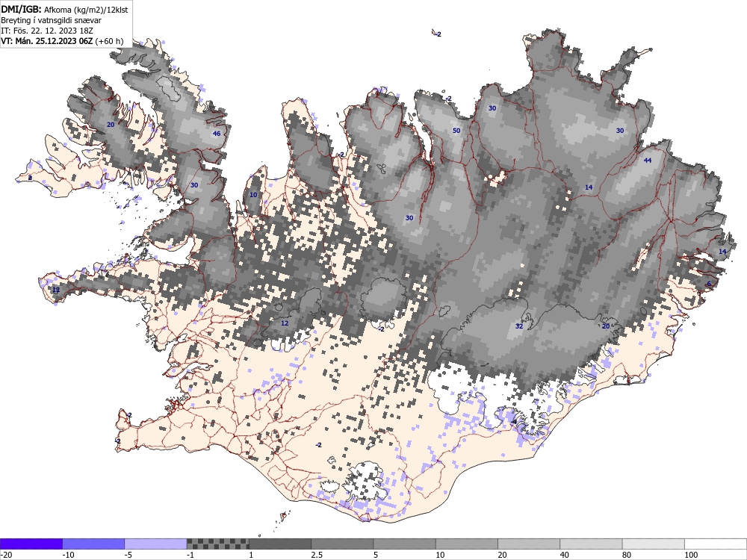This screenshot has height=560, width=747.
Task: Click the '32' value on Vatnajökull glacier
Action: pyautogui.click(x=519, y=326)
